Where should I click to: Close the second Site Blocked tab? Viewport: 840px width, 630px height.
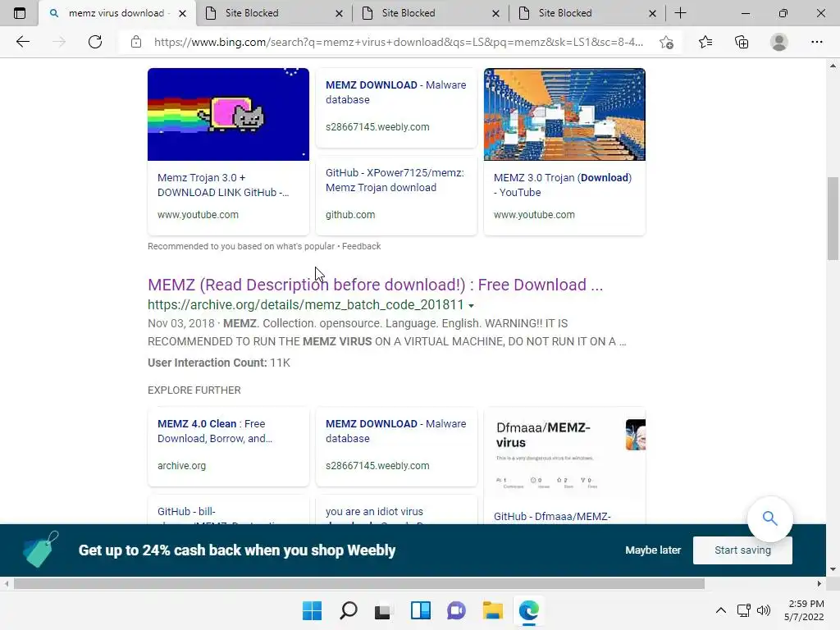495,13
